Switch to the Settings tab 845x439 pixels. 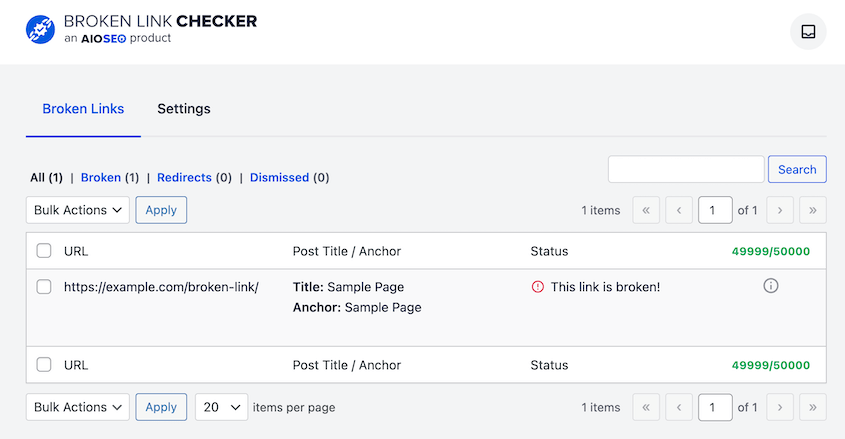[184, 109]
